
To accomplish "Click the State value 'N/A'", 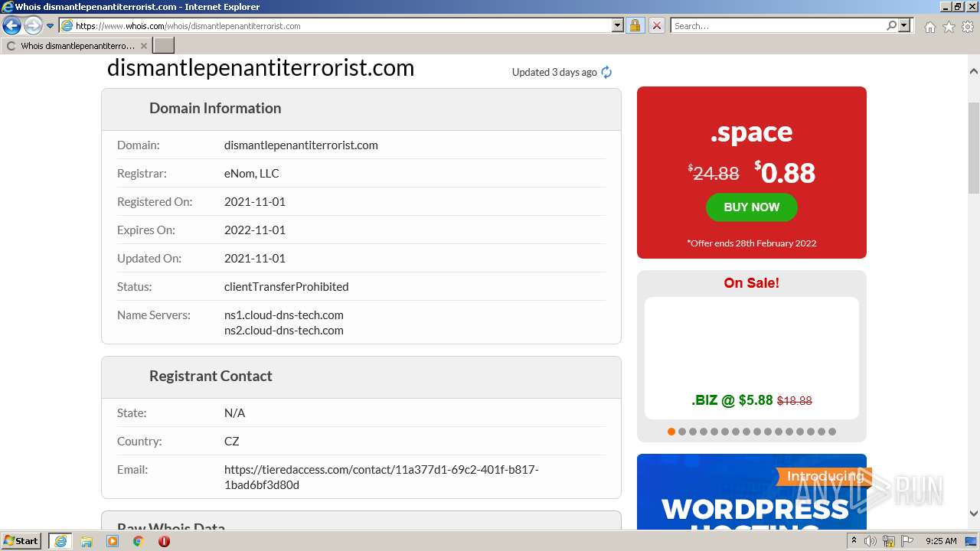I will 234,413.
